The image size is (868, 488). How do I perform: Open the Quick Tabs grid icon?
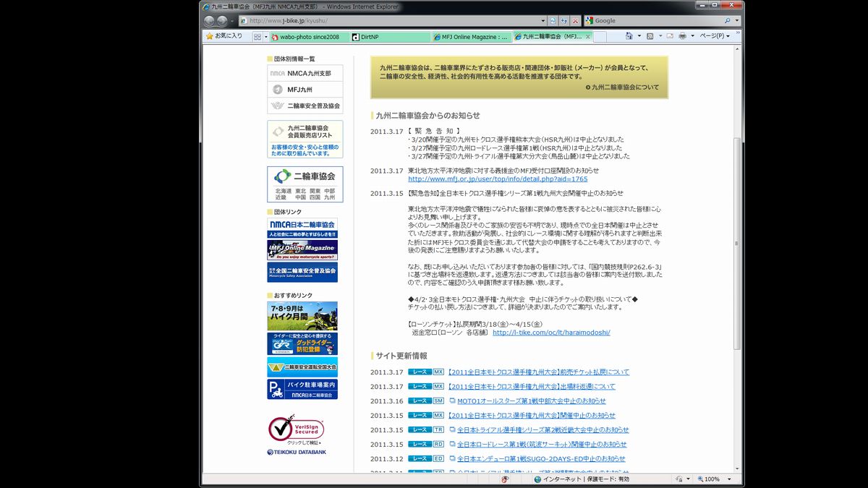point(257,36)
